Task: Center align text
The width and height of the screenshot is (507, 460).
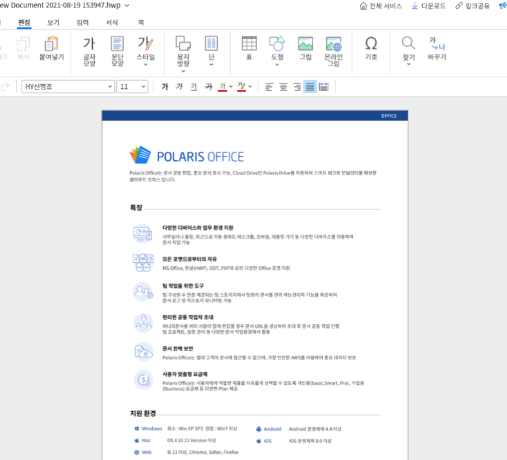Action: (283, 87)
